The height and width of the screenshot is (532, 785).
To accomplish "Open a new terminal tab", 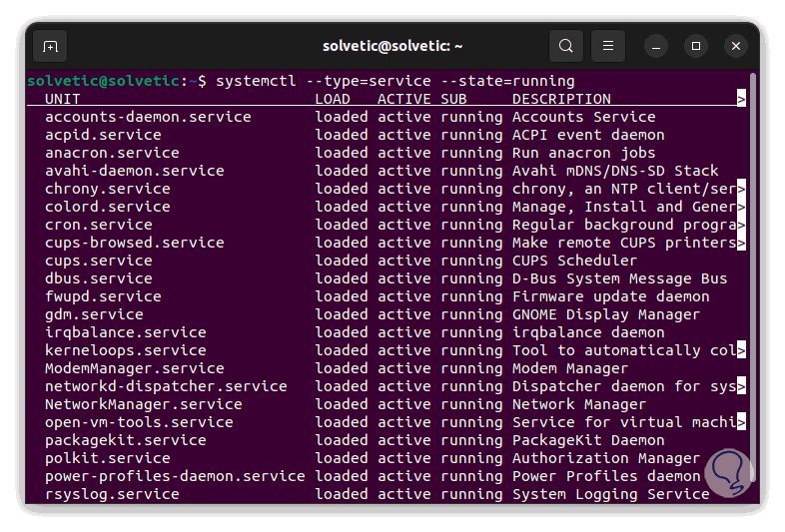I will (x=50, y=46).
